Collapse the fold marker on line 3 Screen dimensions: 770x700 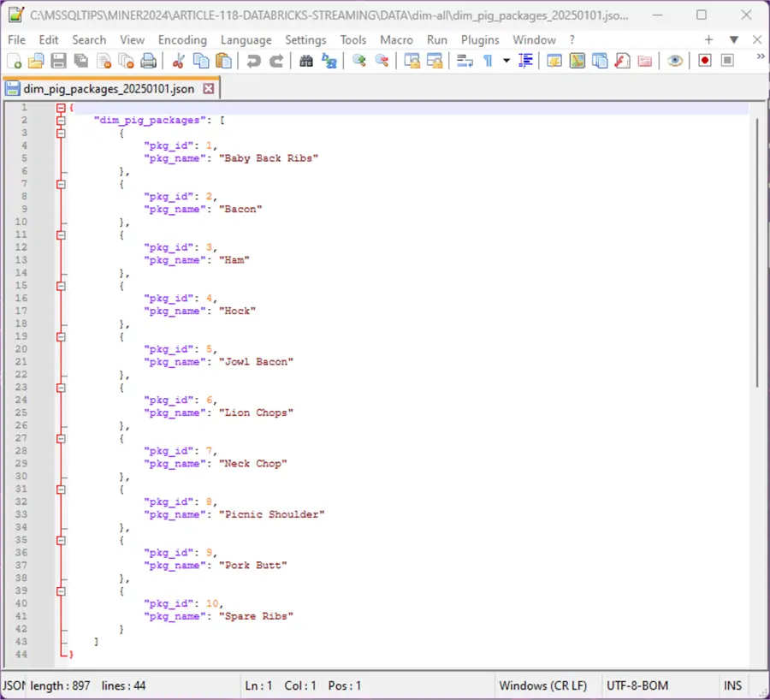coord(61,133)
